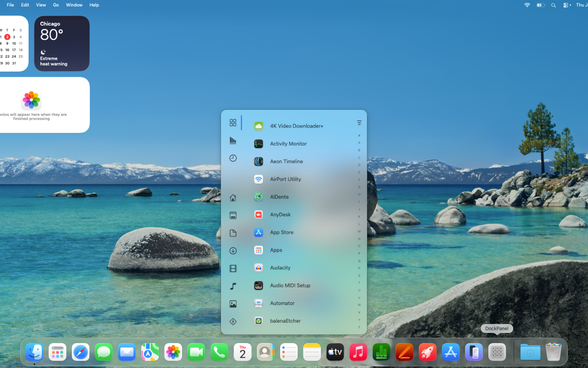Open the Music note sidebar icon
This screenshot has height=368, width=588.
233,286
